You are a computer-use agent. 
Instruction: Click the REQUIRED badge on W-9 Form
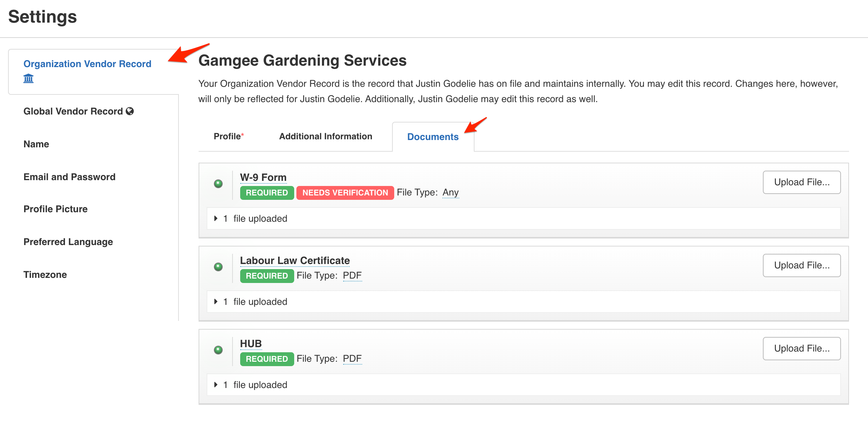tap(267, 193)
